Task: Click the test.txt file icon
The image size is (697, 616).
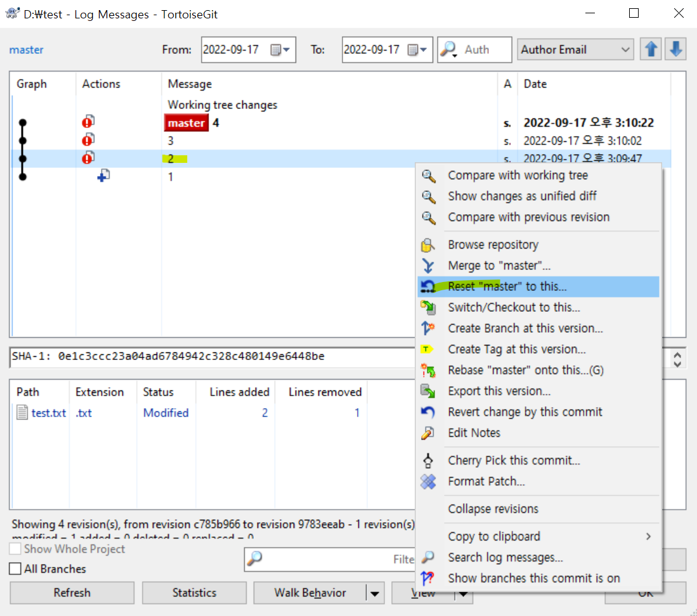Action: coord(22,413)
